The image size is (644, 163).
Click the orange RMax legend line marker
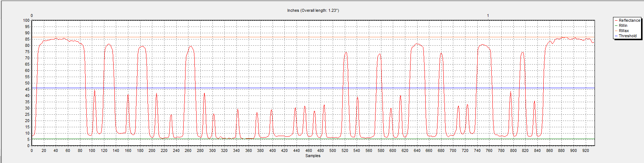pyautogui.click(x=616, y=31)
